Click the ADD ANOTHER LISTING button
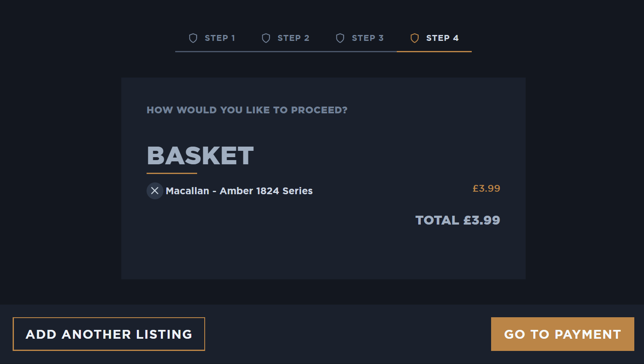The width and height of the screenshot is (644, 364). point(109,334)
